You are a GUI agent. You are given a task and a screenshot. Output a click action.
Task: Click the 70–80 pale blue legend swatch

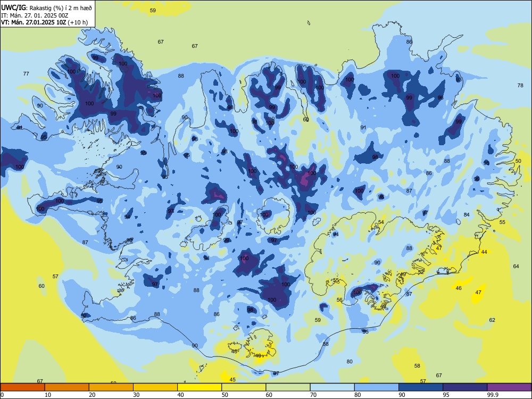click(332, 387)
